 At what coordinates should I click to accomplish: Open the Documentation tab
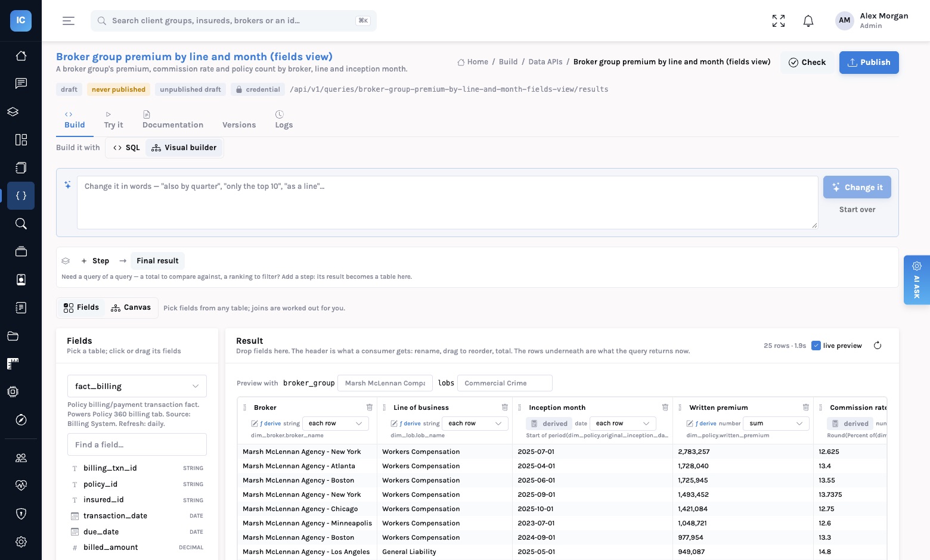click(x=173, y=120)
